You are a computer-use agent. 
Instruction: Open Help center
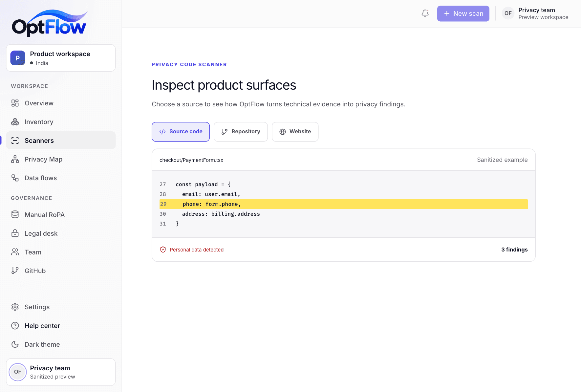(61, 326)
